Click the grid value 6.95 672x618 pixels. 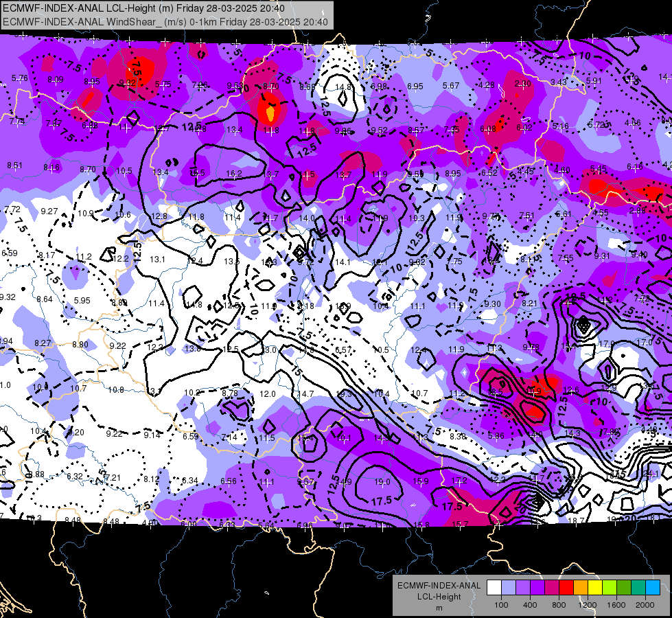(415, 87)
